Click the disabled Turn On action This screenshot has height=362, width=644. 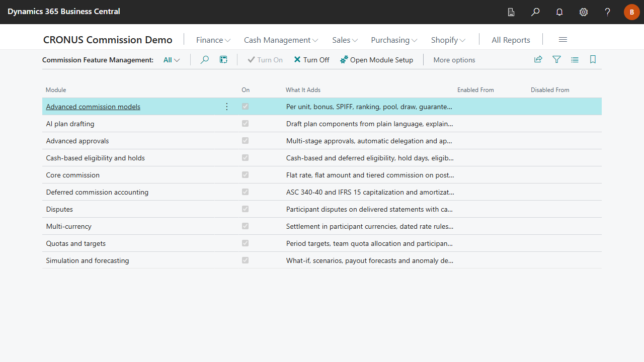point(265,60)
